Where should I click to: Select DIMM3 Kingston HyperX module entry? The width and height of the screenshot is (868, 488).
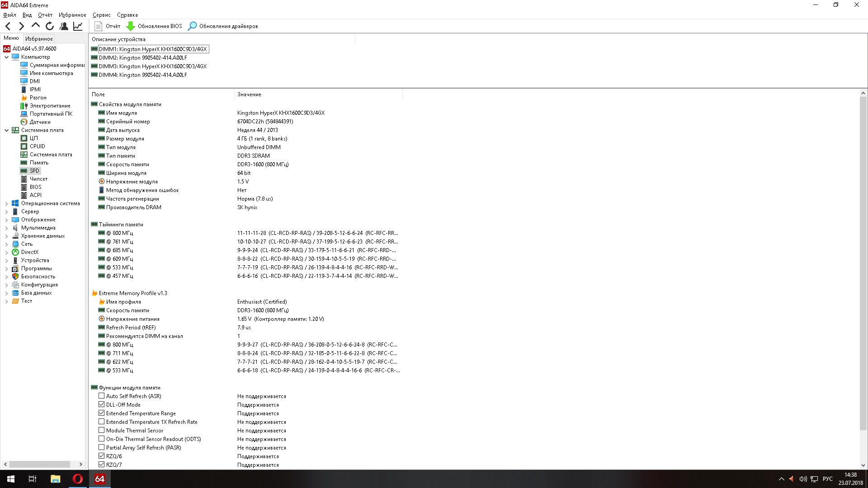pos(152,66)
